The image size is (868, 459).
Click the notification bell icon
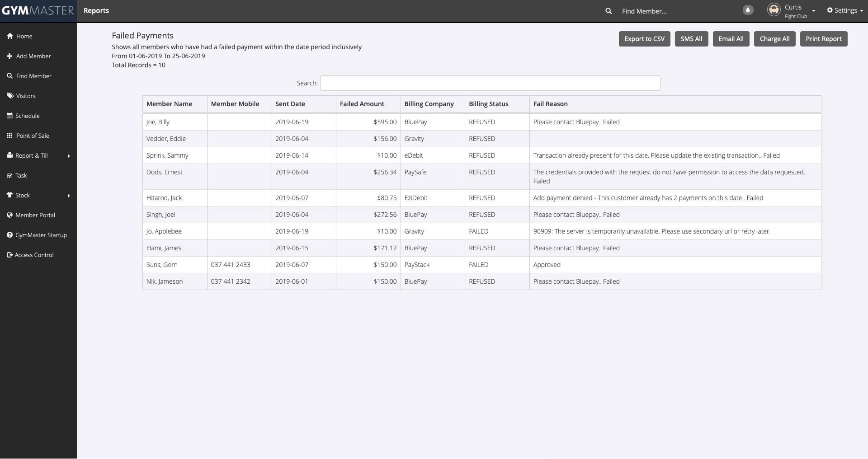748,10
